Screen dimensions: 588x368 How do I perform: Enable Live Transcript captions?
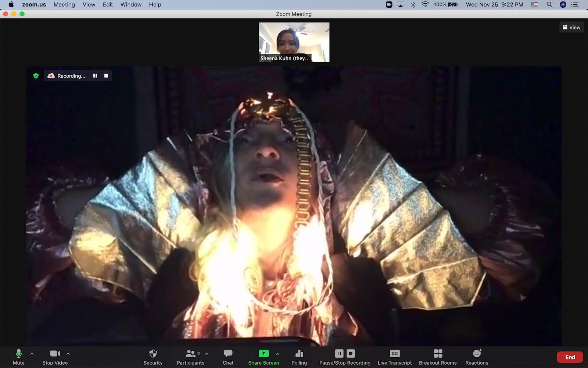point(395,357)
